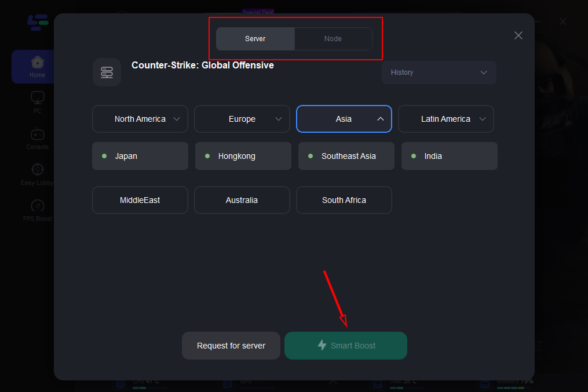Click the server stack icon beside game title
Image resolution: width=588 pixels, height=392 pixels.
tap(107, 72)
